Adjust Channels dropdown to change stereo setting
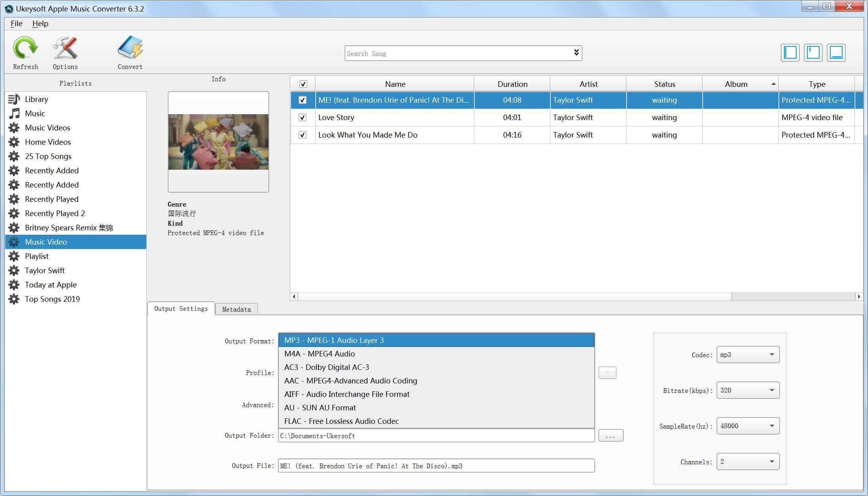The height and width of the screenshot is (496, 868). coord(747,462)
